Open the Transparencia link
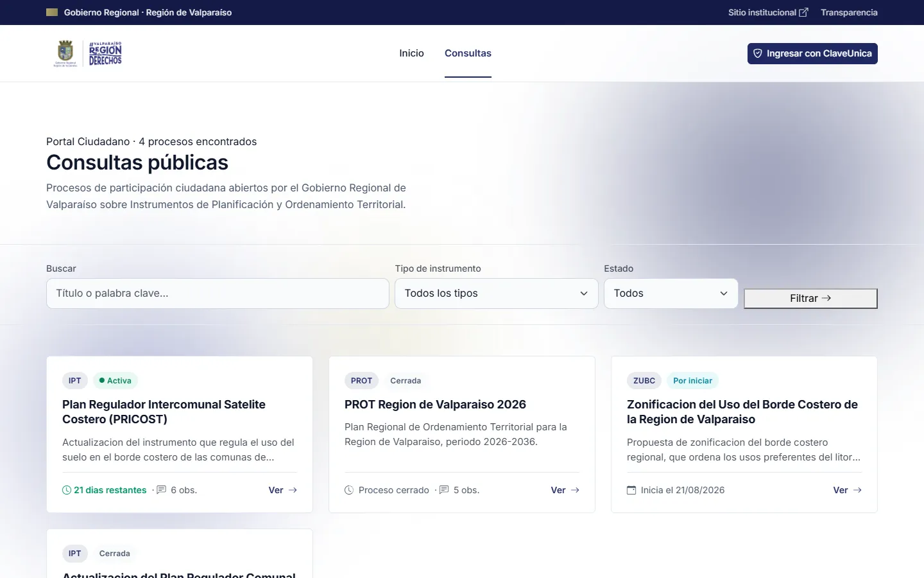Screen dimensions: 924x578 pyautogui.click(x=849, y=12)
